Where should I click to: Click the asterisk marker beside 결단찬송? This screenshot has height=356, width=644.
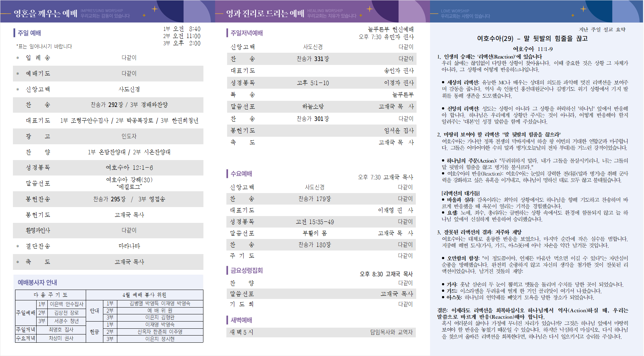pyautogui.click(x=18, y=247)
